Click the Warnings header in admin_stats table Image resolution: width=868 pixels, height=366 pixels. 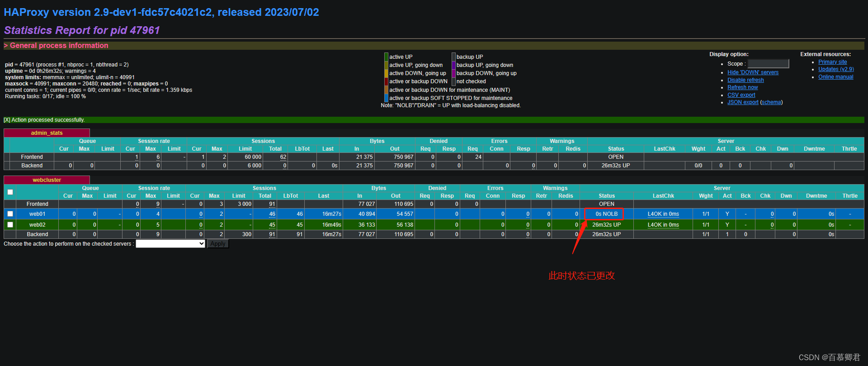coord(562,141)
